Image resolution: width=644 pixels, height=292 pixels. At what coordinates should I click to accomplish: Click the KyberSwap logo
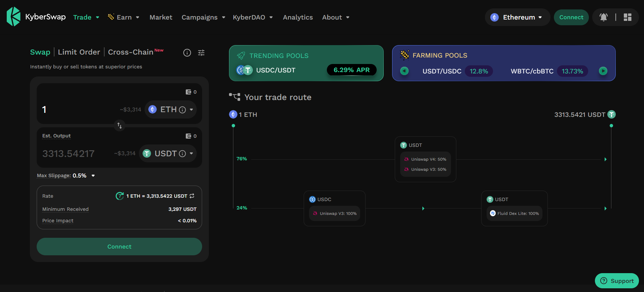coord(36,17)
